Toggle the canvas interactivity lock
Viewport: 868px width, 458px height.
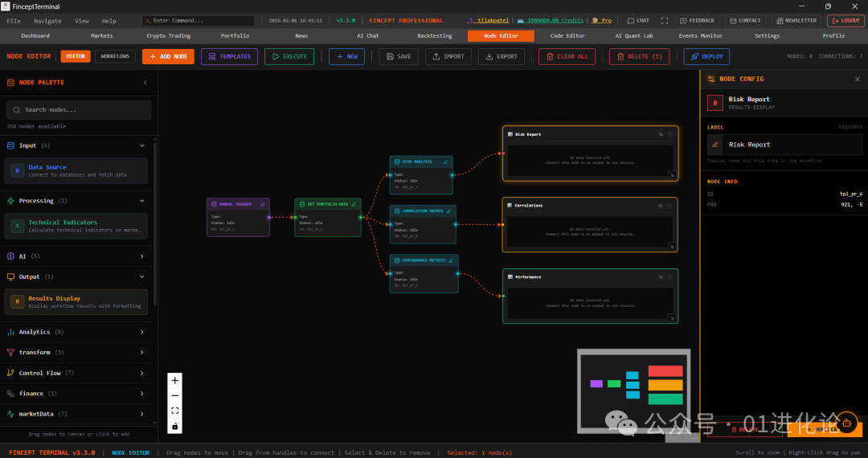[x=175, y=426]
